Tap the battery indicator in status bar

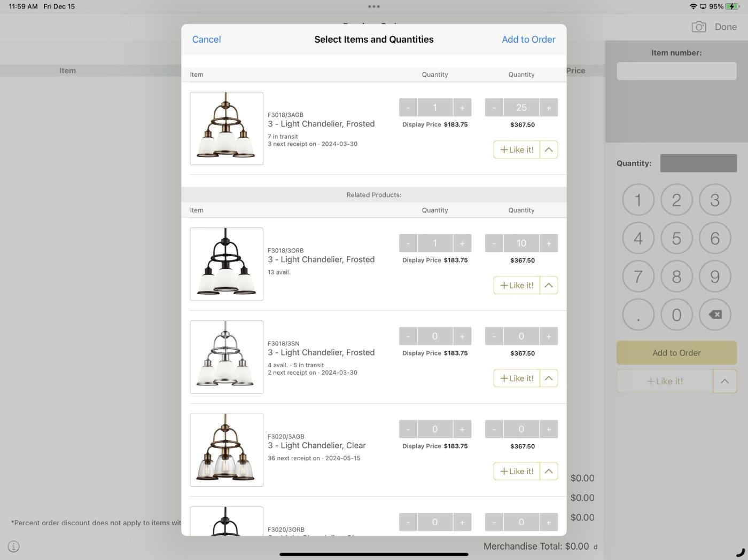tap(733, 6)
